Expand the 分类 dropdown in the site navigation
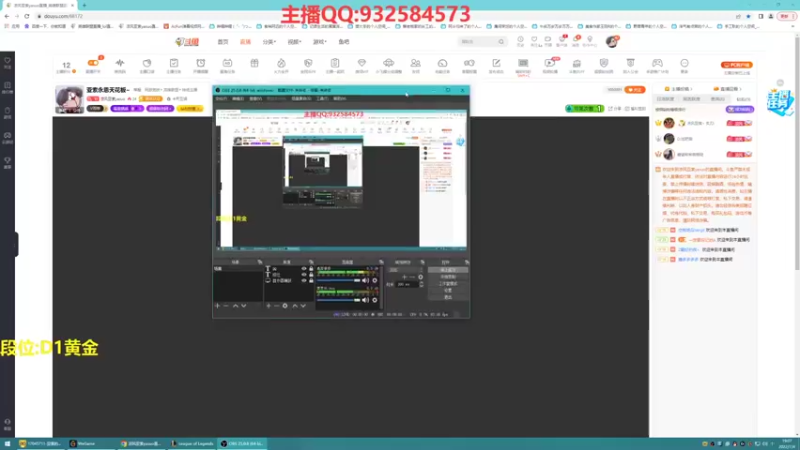This screenshot has height=450, width=800. [x=269, y=42]
